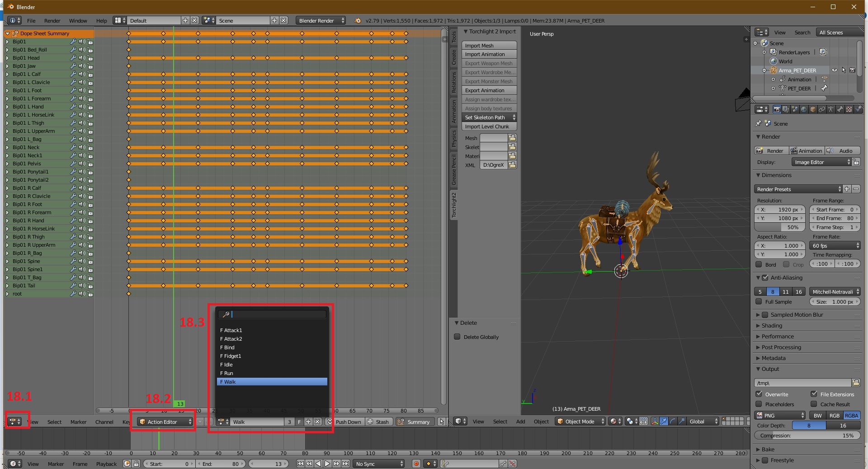
Task: Click the lock icon on Bip01 Head channel
Action: (90, 58)
